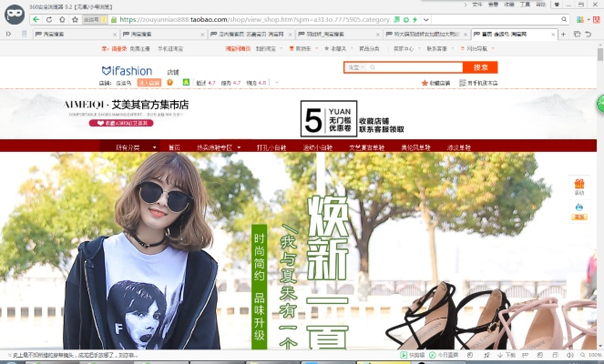Click the orange 搜索 search button

[480, 67]
